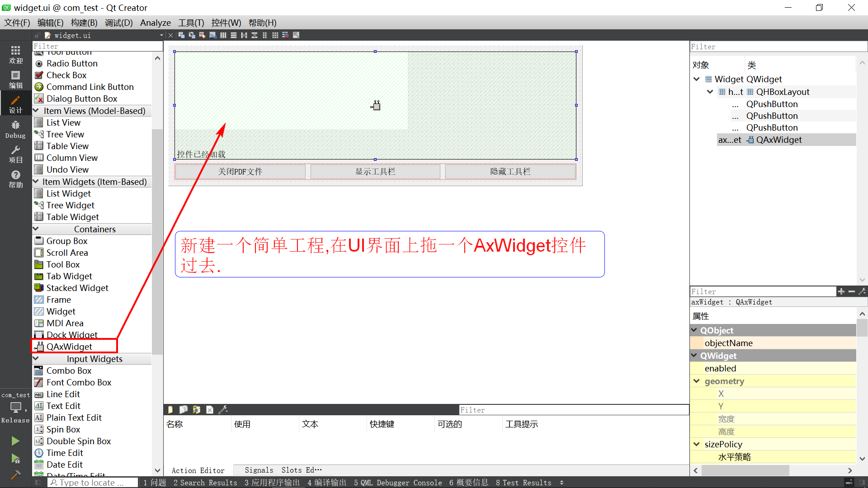The width and height of the screenshot is (868, 488).
Task: Click the Edit Tab Order toolbar icon
Action: pyautogui.click(x=212, y=35)
